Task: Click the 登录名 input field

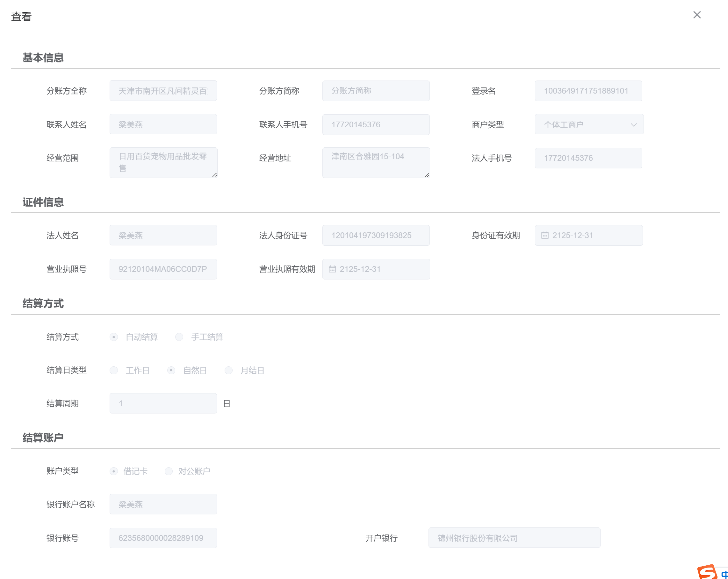Action: (588, 91)
